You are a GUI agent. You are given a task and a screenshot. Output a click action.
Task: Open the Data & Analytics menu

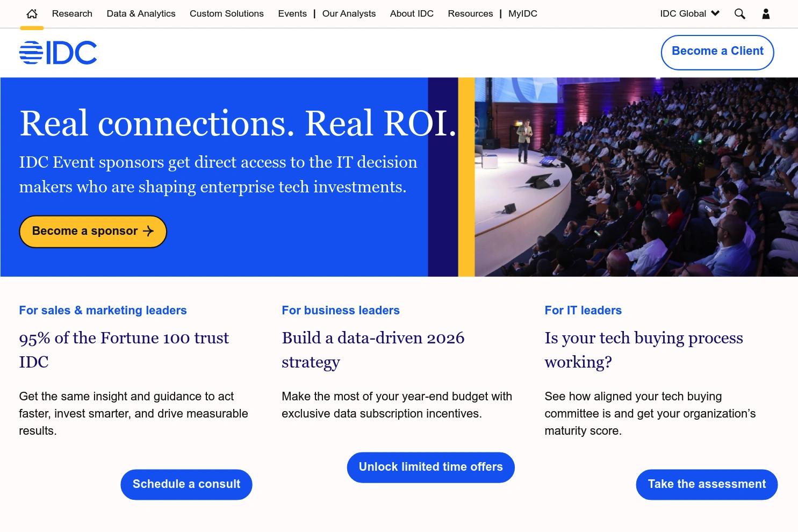(x=141, y=13)
